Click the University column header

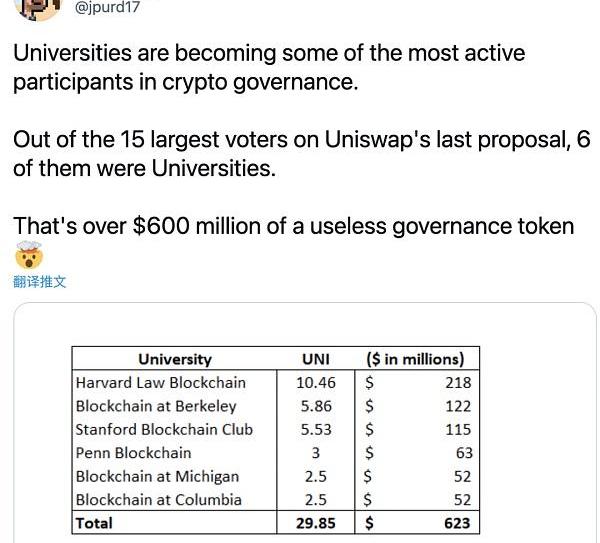click(175, 359)
